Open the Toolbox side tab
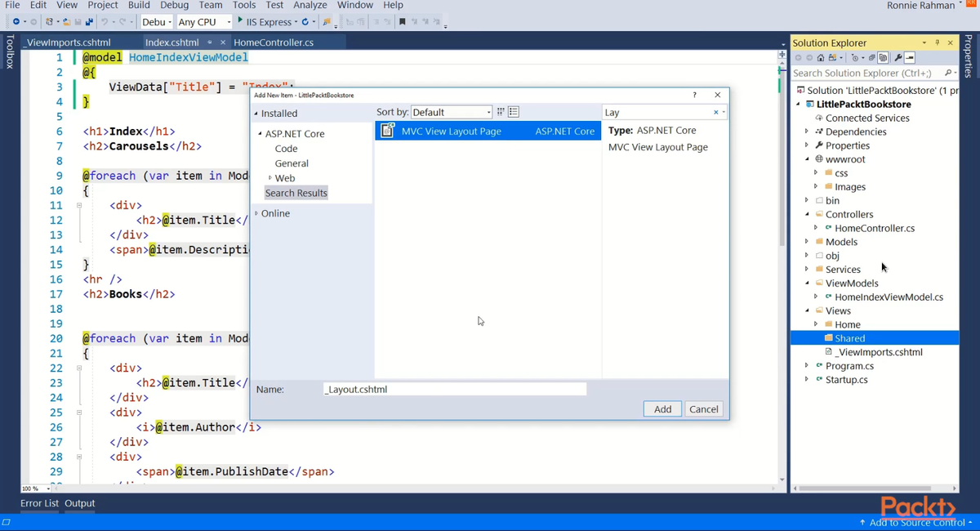The height and width of the screenshot is (531, 980). click(x=10, y=51)
